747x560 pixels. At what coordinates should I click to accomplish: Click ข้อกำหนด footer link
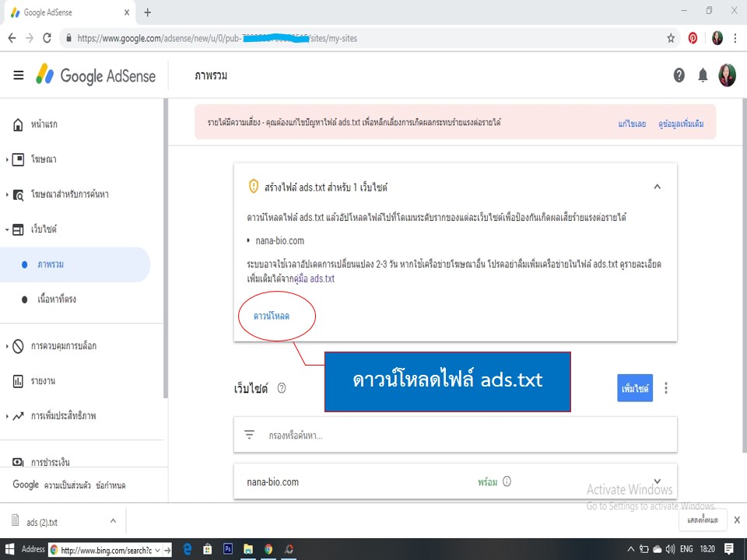[x=110, y=485]
